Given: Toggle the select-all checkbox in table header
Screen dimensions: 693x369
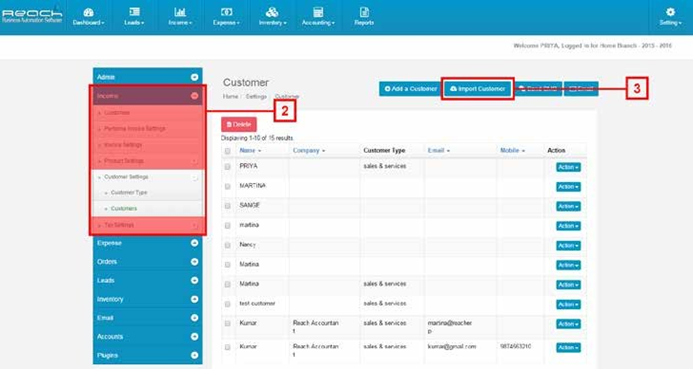Looking at the screenshot, I should (x=228, y=151).
